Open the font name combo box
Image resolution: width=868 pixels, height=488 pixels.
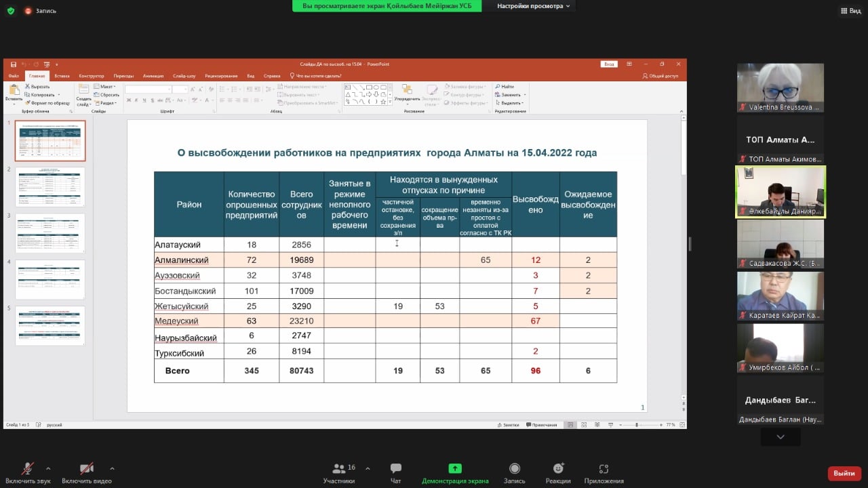(x=147, y=89)
